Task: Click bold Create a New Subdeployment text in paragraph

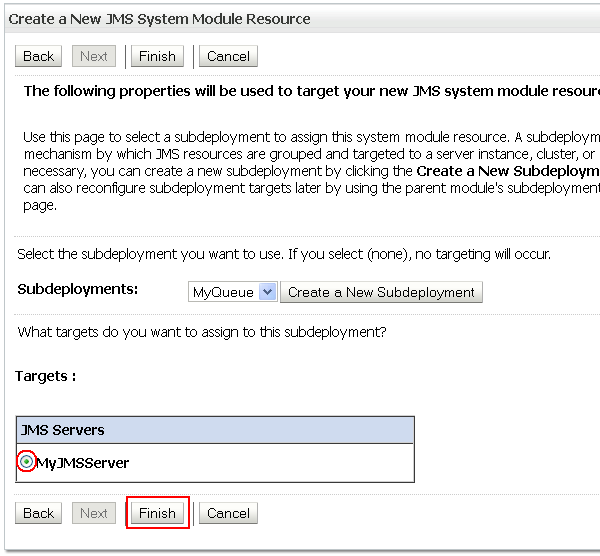Action: [x=507, y=171]
